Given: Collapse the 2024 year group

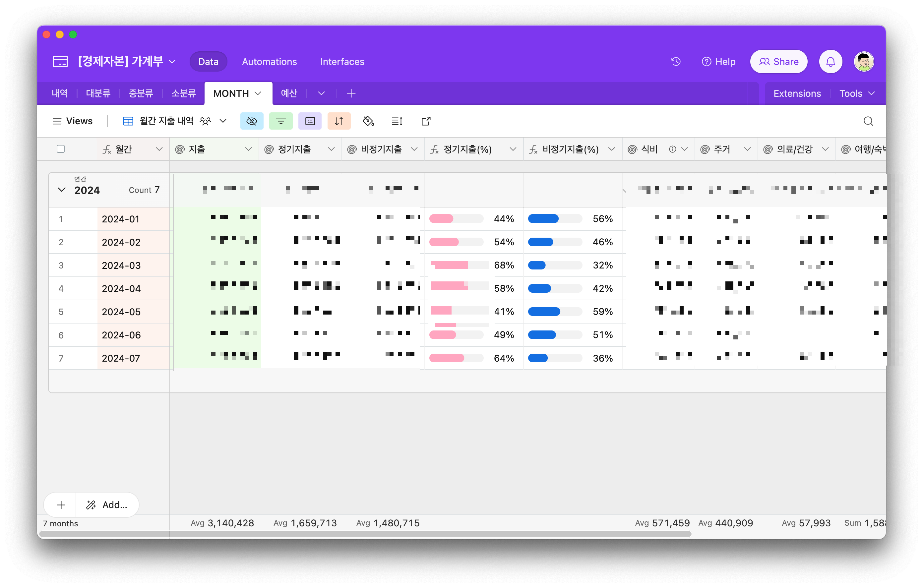Looking at the screenshot, I should coord(61,190).
